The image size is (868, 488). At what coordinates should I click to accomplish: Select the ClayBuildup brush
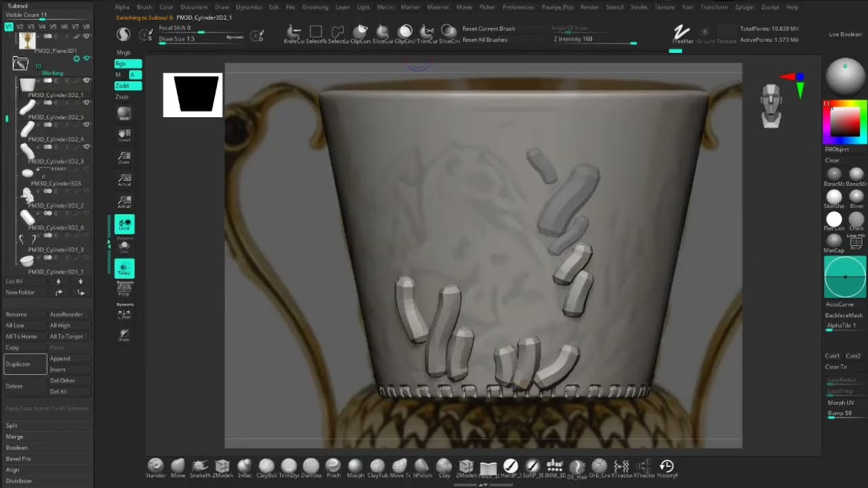click(x=267, y=468)
